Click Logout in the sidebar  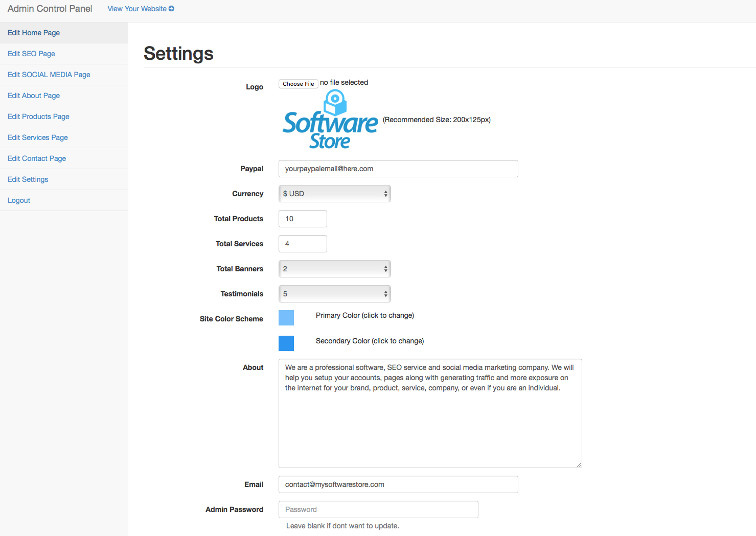pos(64,200)
